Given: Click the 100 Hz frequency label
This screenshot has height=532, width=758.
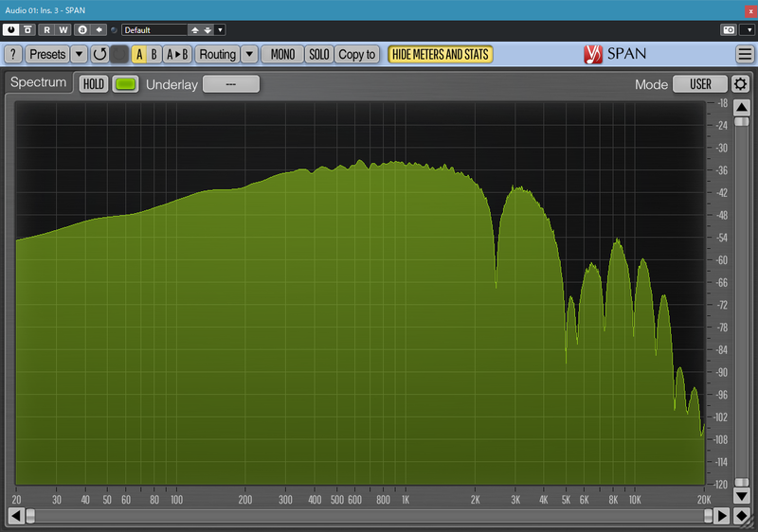Looking at the screenshot, I should [176, 500].
